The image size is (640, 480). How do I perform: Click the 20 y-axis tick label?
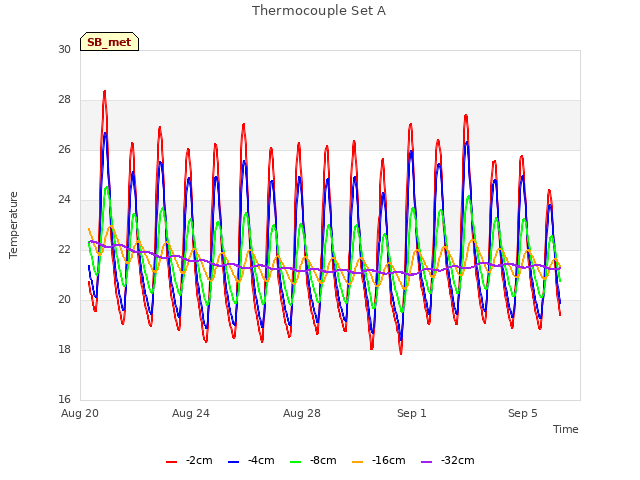(64, 300)
